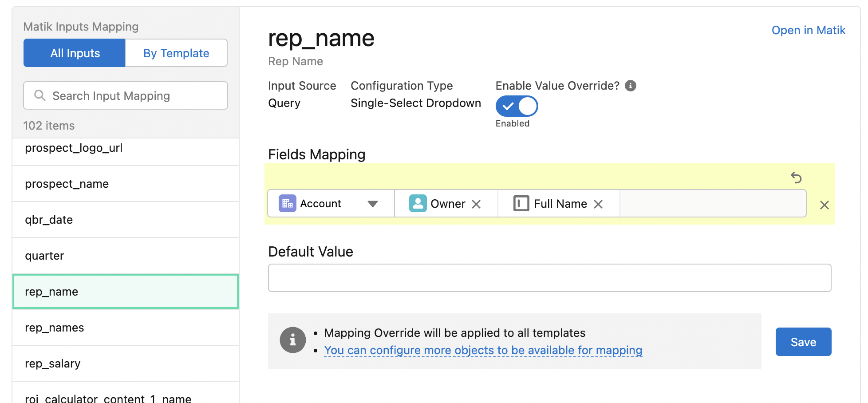868x403 pixels.
Task: Click the Full Name field type icon
Action: [521, 204]
